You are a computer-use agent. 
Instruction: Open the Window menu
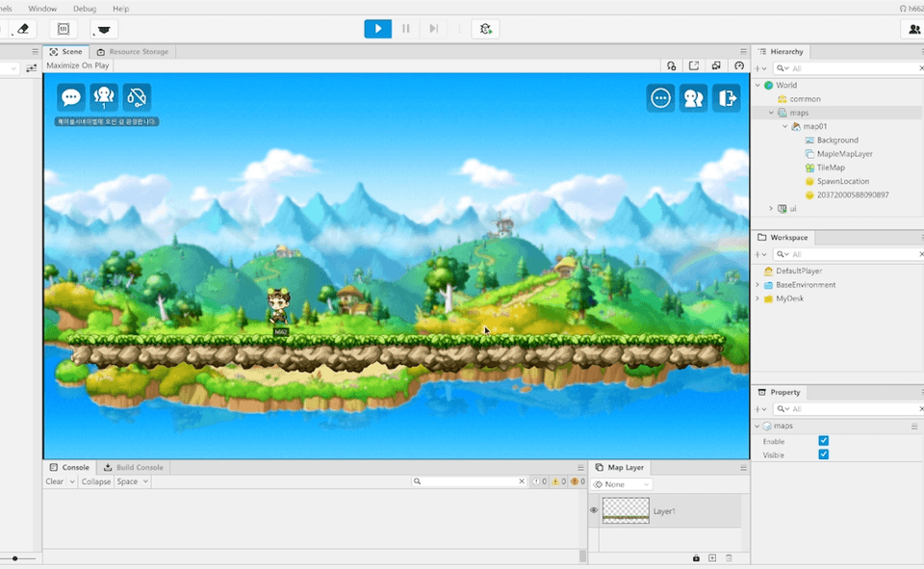point(42,9)
